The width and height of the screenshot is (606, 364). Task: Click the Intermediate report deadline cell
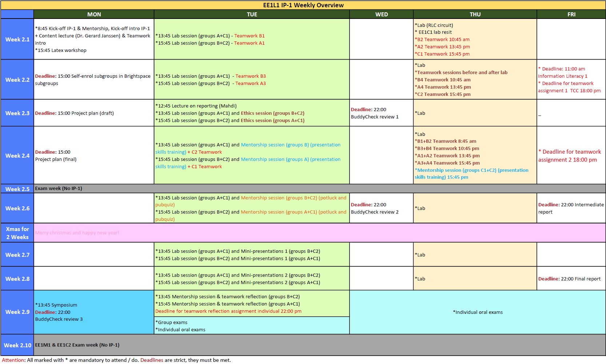[571, 208]
